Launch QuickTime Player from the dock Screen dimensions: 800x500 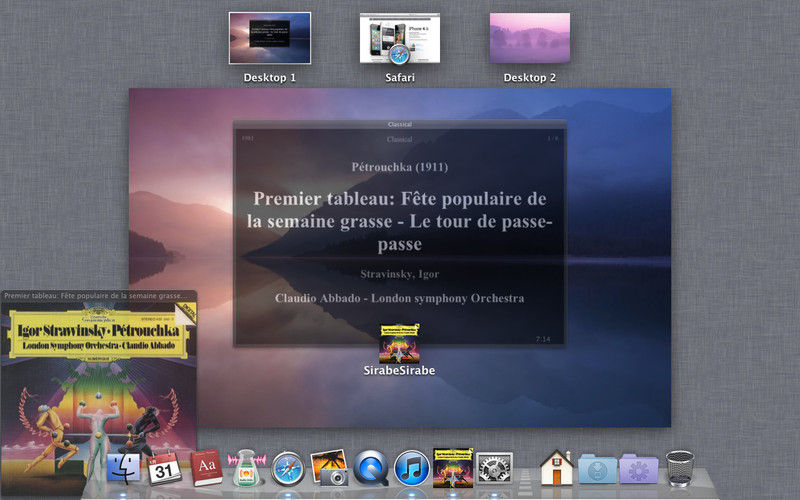pos(371,468)
